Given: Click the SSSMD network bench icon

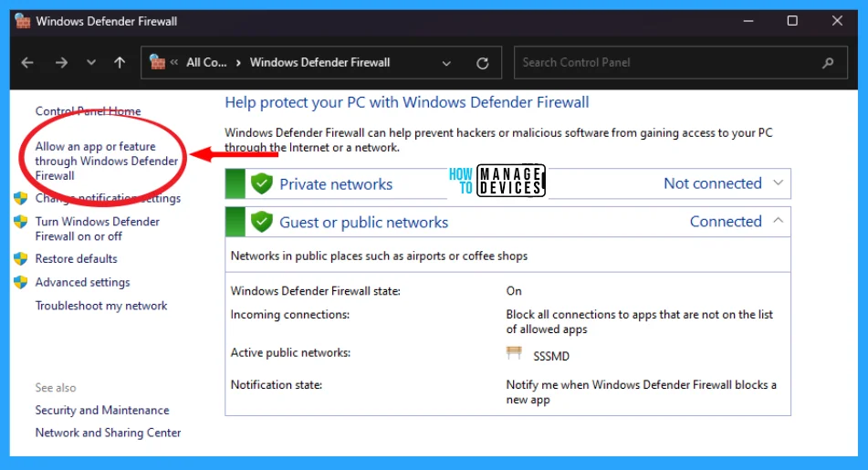Looking at the screenshot, I should tap(514, 353).
